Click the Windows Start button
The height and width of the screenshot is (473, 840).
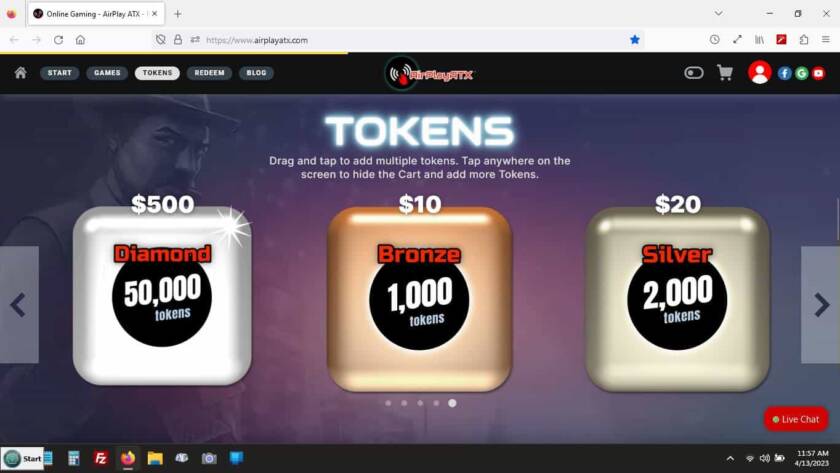coord(22,459)
